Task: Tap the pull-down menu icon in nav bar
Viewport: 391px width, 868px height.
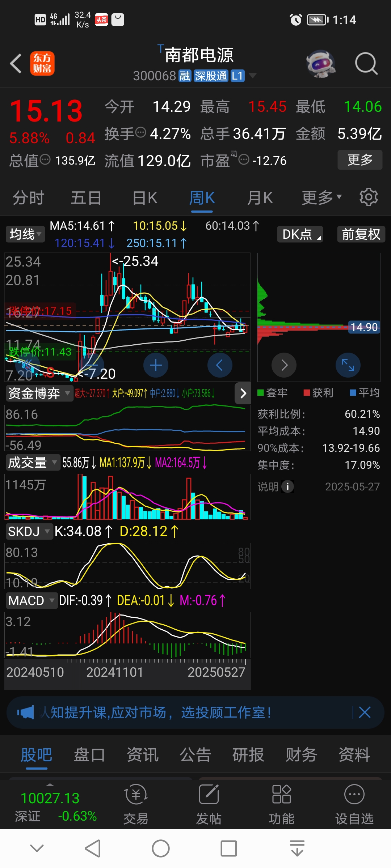Action: pyautogui.click(x=297, y=848)
